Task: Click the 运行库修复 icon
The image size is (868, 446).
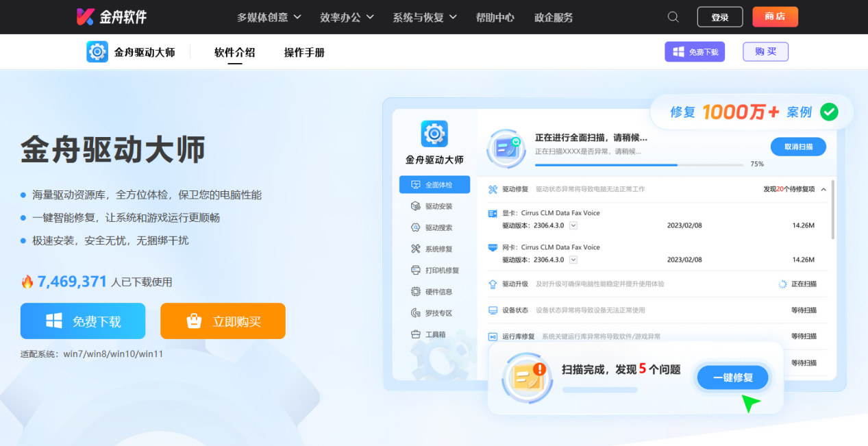Action: tap(493, 337)
